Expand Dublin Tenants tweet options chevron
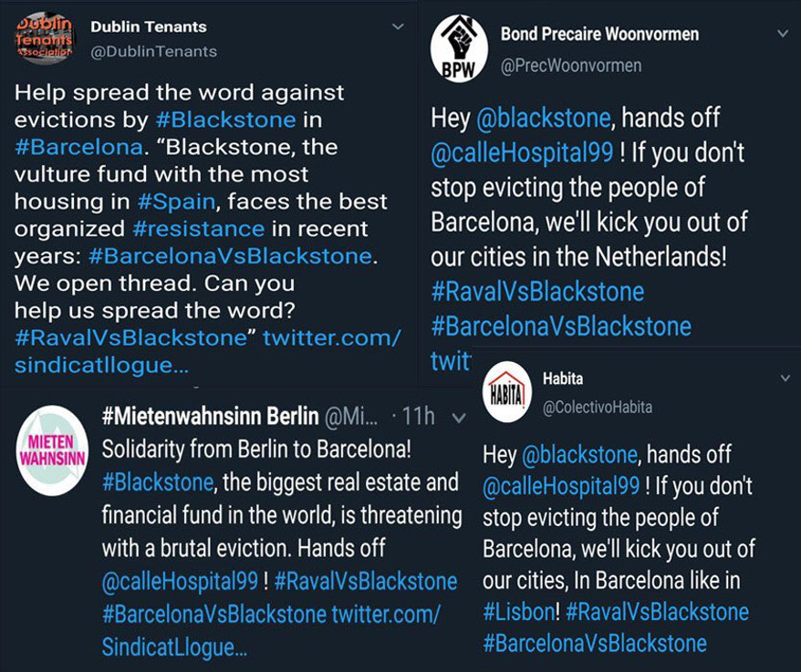The image size is (801, 672). [398, 27]
